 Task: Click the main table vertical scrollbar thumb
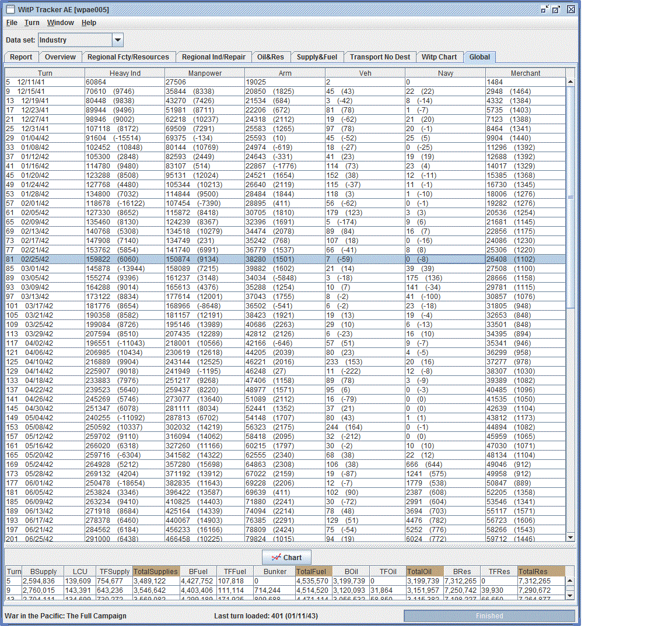tap(570, 197)
